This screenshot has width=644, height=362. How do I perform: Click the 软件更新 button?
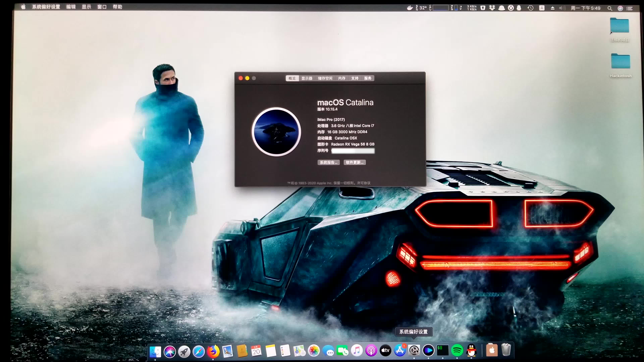tap(355, 162)
